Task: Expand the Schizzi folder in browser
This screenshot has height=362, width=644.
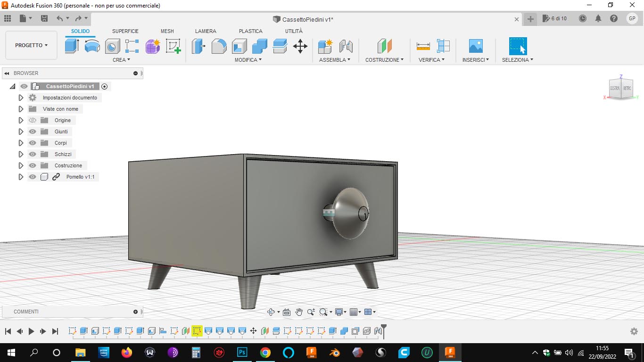Action: pos(21,154)
